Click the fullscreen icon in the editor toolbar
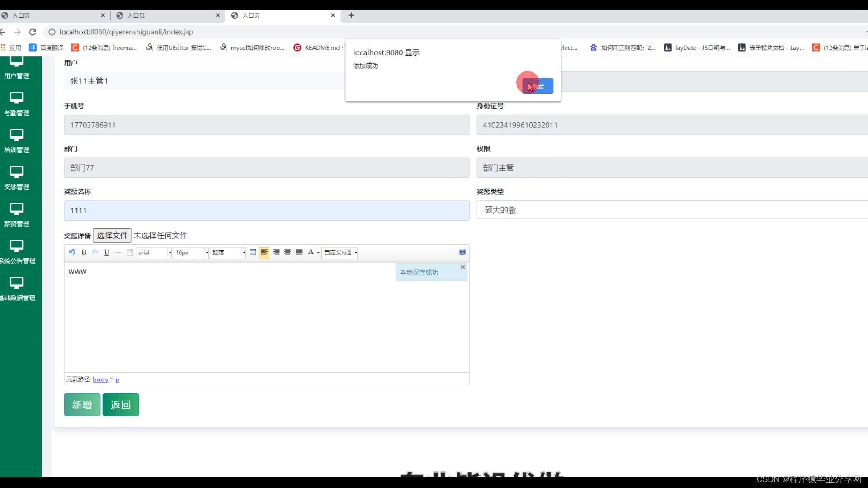Screen dimensions: 868x488 coord(462,252)
